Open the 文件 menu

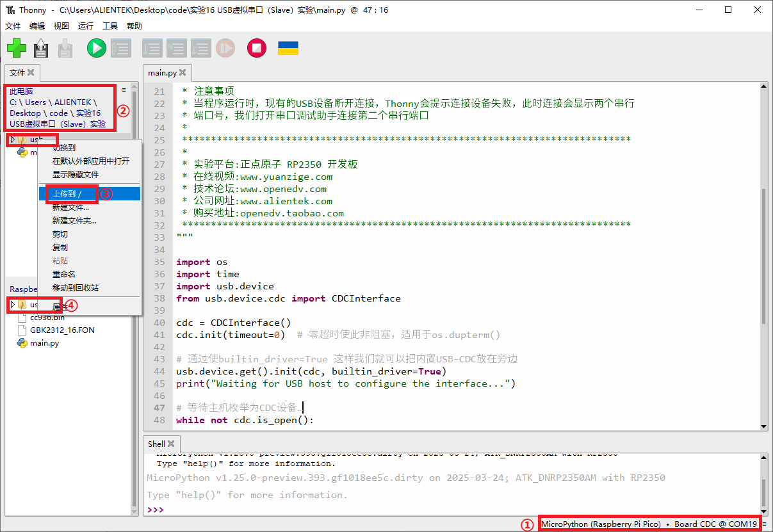tap(13, 26)
